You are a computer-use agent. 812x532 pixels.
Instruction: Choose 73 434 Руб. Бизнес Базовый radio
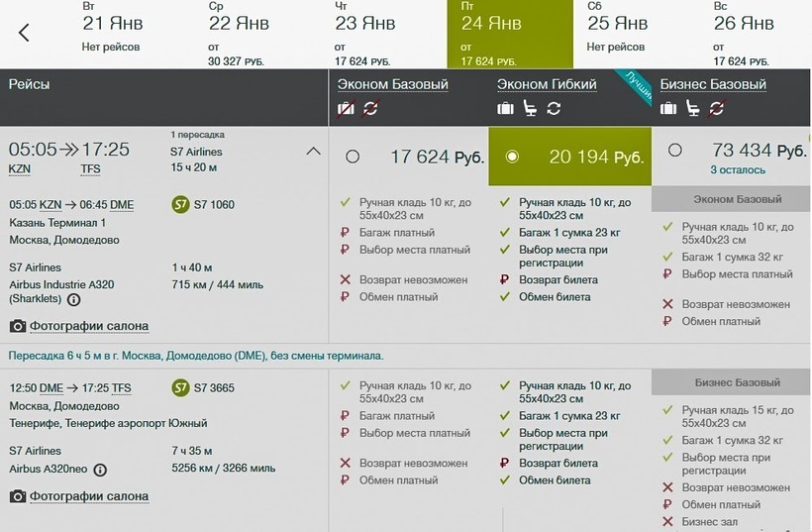pos(674,151)
